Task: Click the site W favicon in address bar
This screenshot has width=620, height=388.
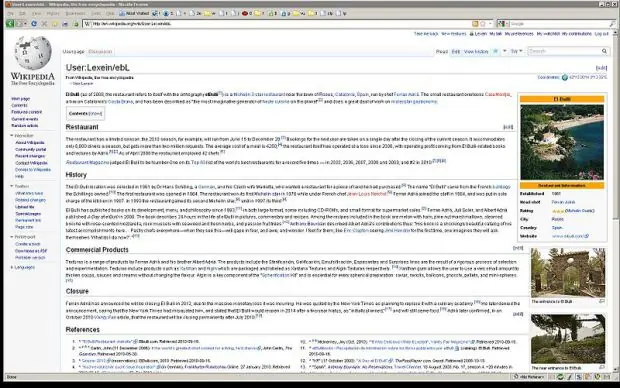Action: (88, 24)
